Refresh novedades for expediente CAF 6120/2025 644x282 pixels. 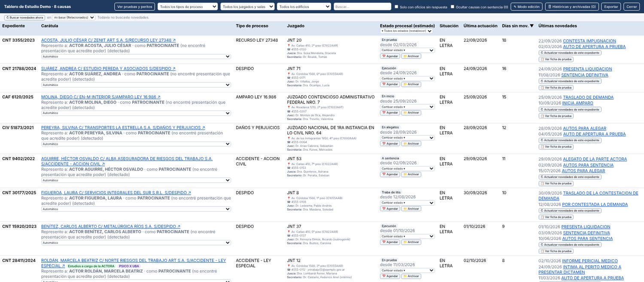tap(570, 109)
